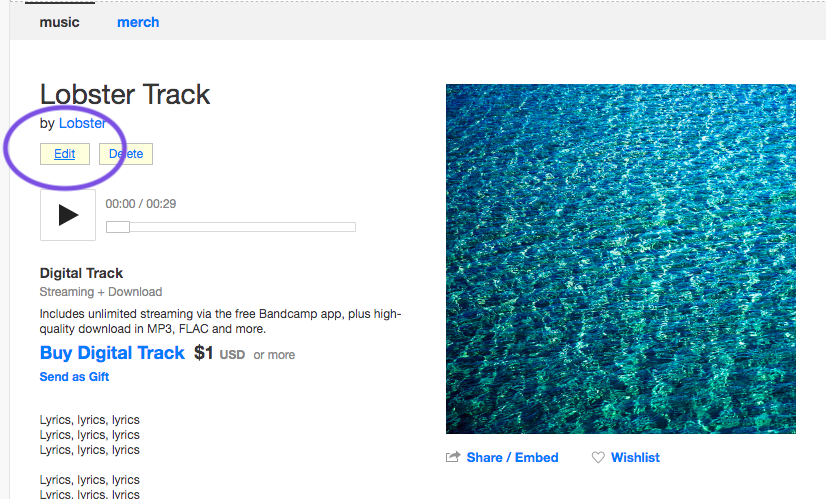Click the Share / Embed arrow icon

click(453, 457)
